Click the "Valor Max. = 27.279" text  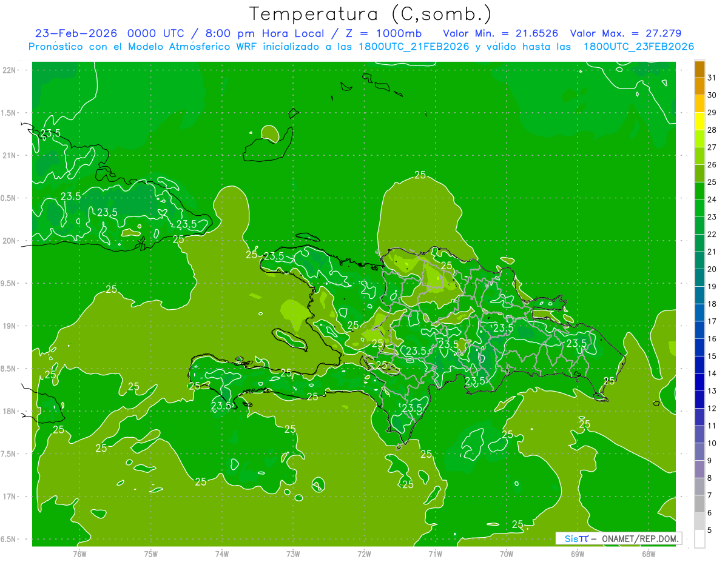(x=626, y=33)
